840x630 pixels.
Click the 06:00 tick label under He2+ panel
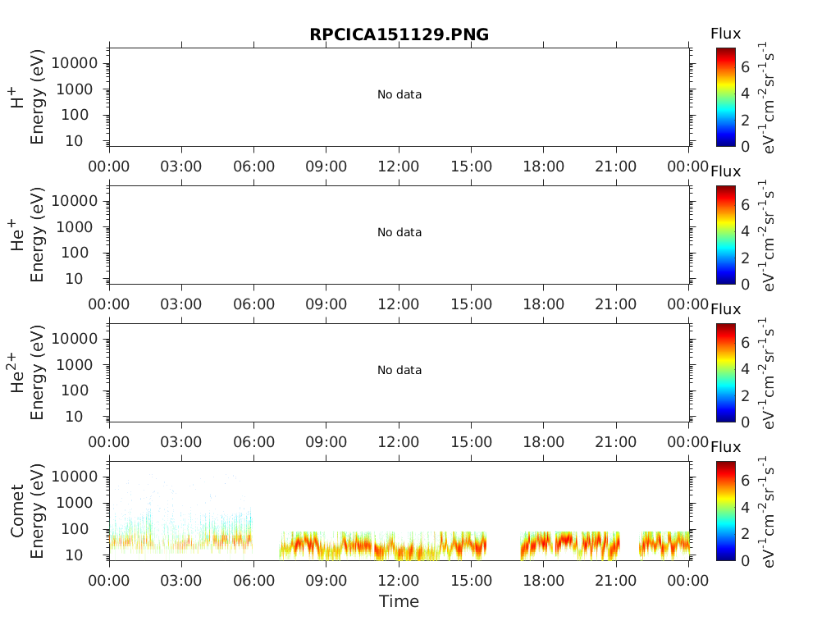click(x=254, y=442)
